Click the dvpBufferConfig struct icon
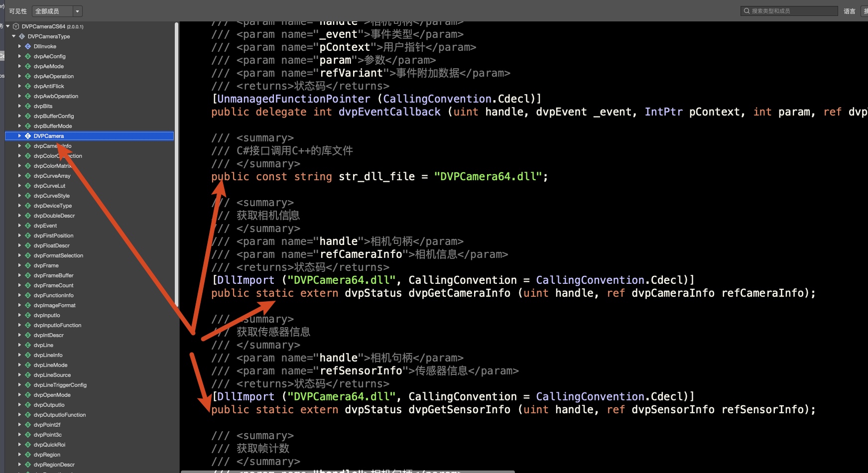This screenshot has height=473, width=868. coord(28,116)
